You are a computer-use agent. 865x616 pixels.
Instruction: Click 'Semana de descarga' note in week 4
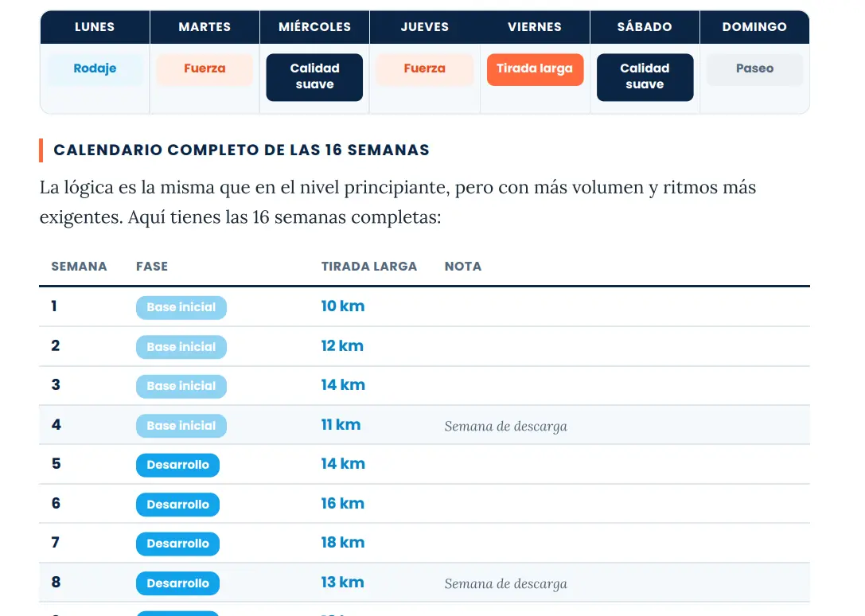click(506, 426)
